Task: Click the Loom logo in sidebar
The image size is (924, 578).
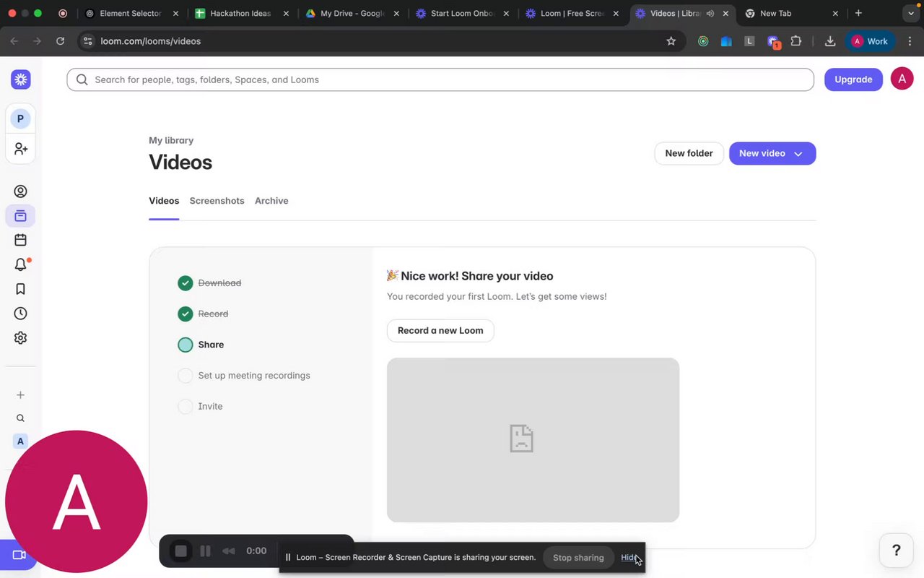Action: [20, 79]
